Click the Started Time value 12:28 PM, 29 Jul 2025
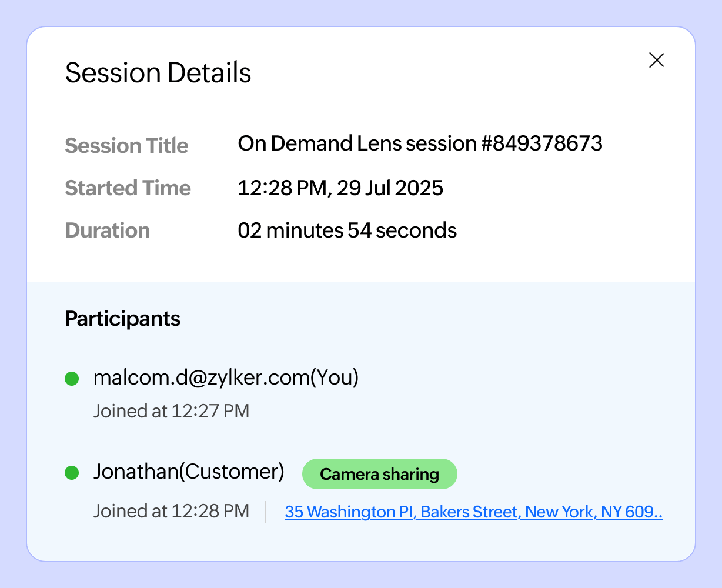Image resolution: width=722 pixels, height=588 pixels. (340, 188)
